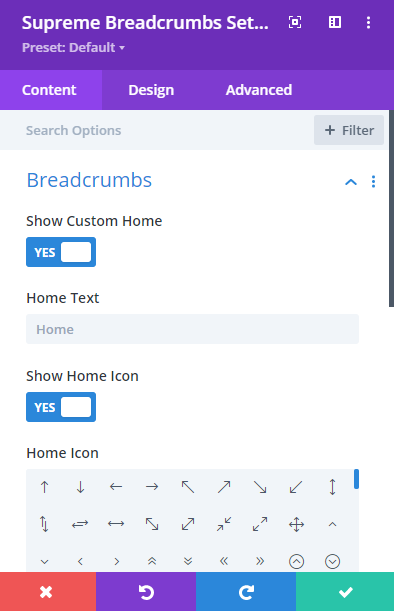Collapse the Breadcrumbs section chevron

(x=351, y=182)
